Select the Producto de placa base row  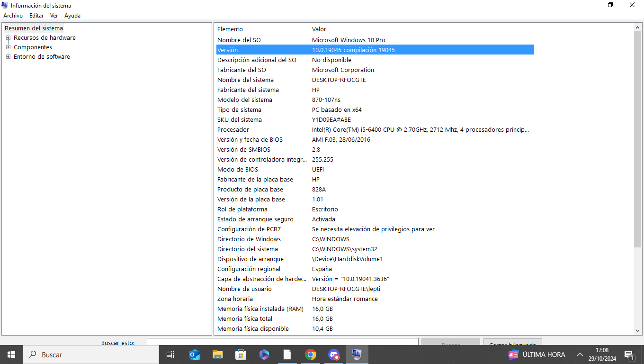pyautogui.click(x=375, y=190)
